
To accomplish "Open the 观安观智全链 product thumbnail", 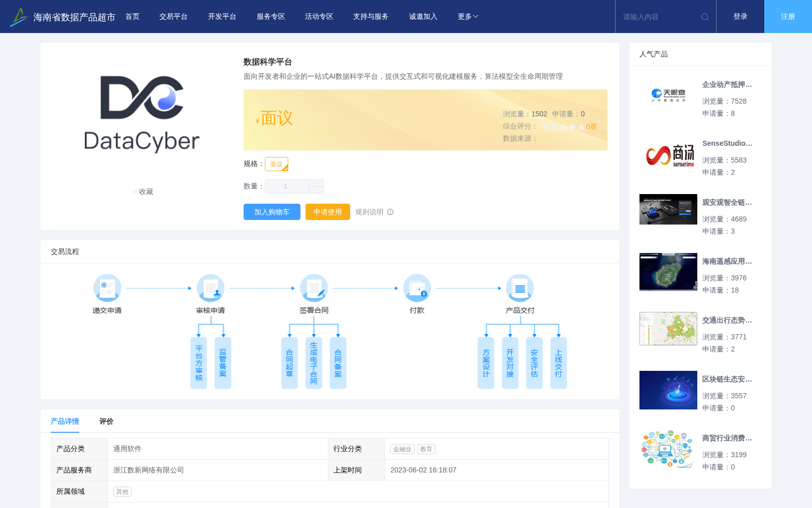I will pos(668,209).
